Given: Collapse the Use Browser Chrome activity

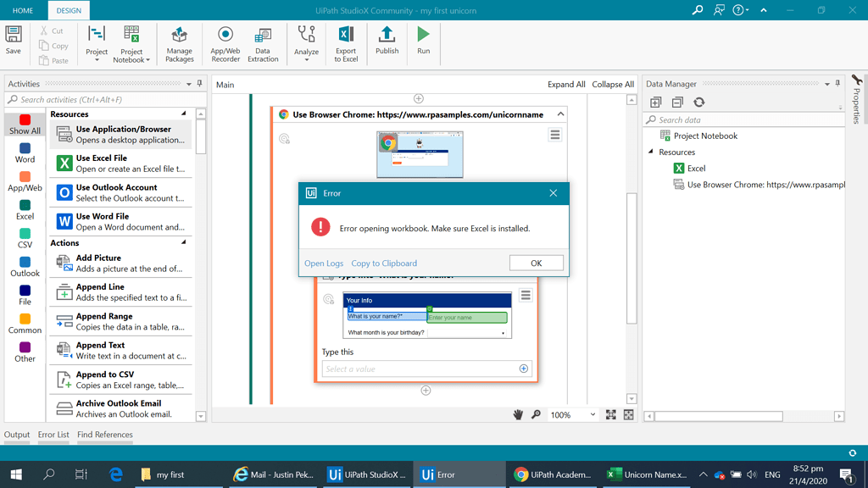Looking at the screenshot, I should tap(560, 113).
